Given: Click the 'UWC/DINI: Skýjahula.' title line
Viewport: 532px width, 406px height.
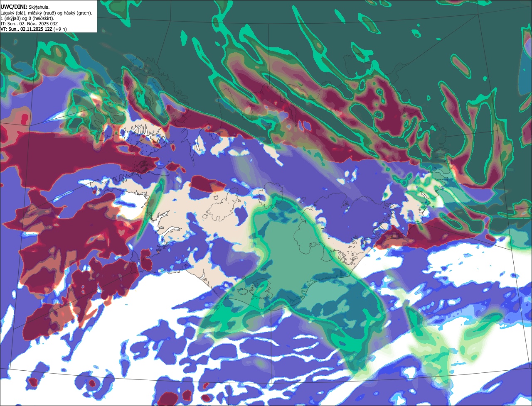Looking at the screenshot, I should [25, 7].
